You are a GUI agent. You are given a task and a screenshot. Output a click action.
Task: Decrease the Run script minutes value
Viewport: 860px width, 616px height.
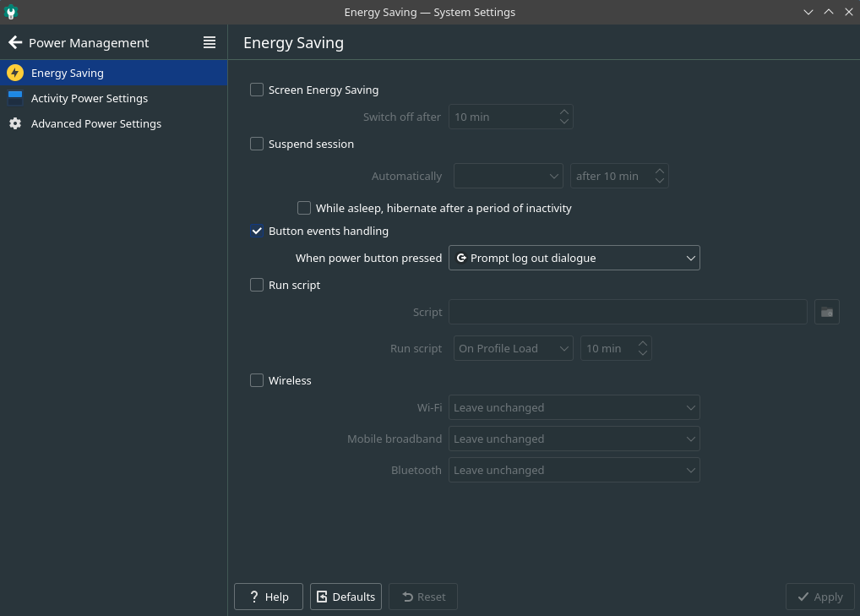coord(642,352)
